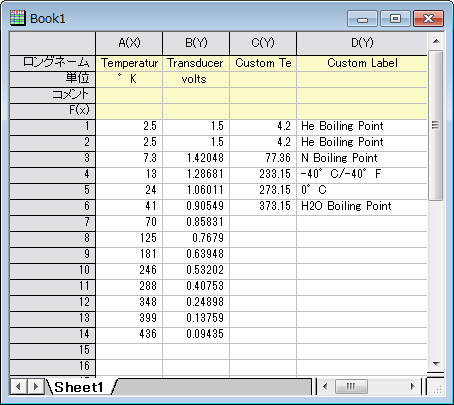Click cell with value 1.06011
Viewport: 454px width, 405px height.
[196, 191]
